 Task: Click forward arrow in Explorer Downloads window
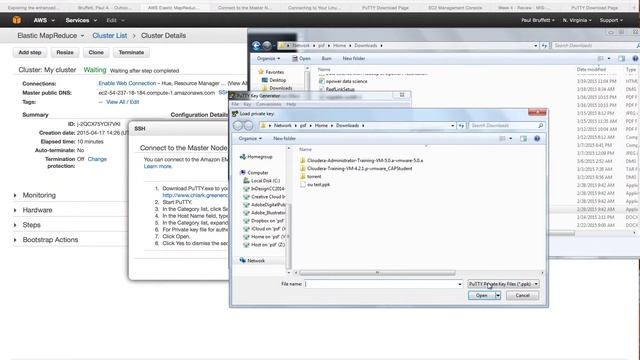coord(267,46)
